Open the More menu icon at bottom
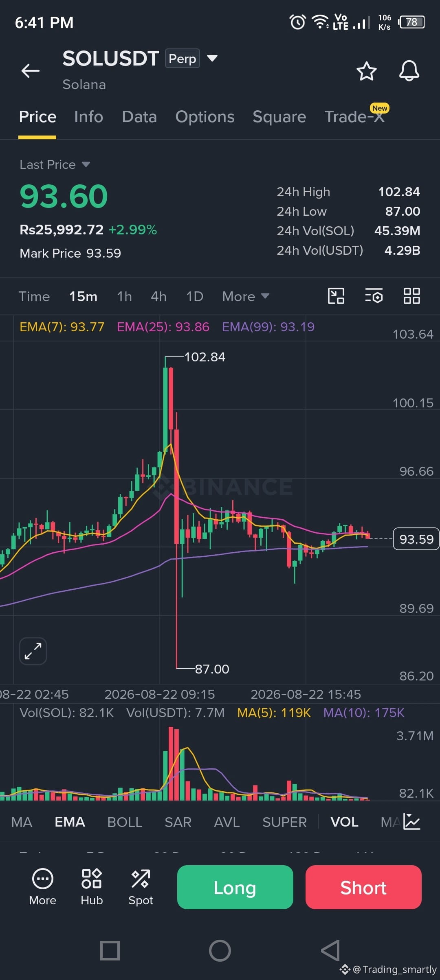Screen dimensions: 440x980 click(x=42, y=887)
